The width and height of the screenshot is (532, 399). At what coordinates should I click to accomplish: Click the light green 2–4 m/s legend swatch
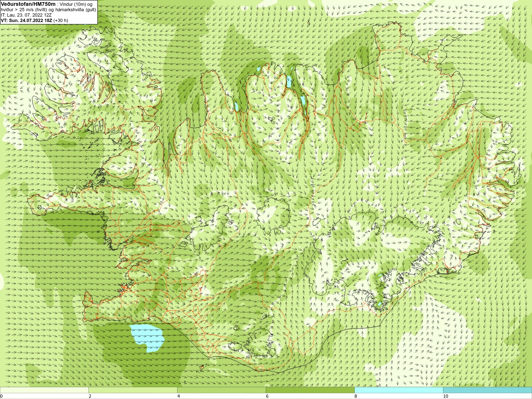133,390
